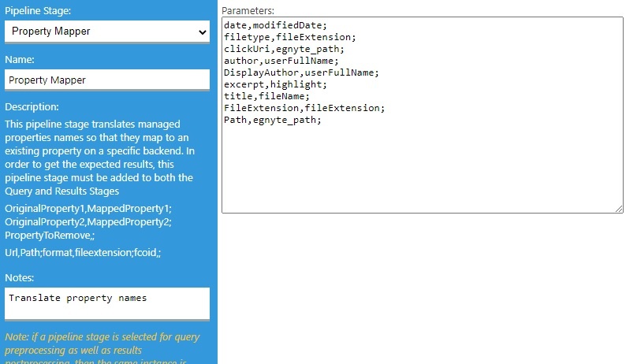
Task: Click into the Notes text box
Action: (x=107, y=303)
